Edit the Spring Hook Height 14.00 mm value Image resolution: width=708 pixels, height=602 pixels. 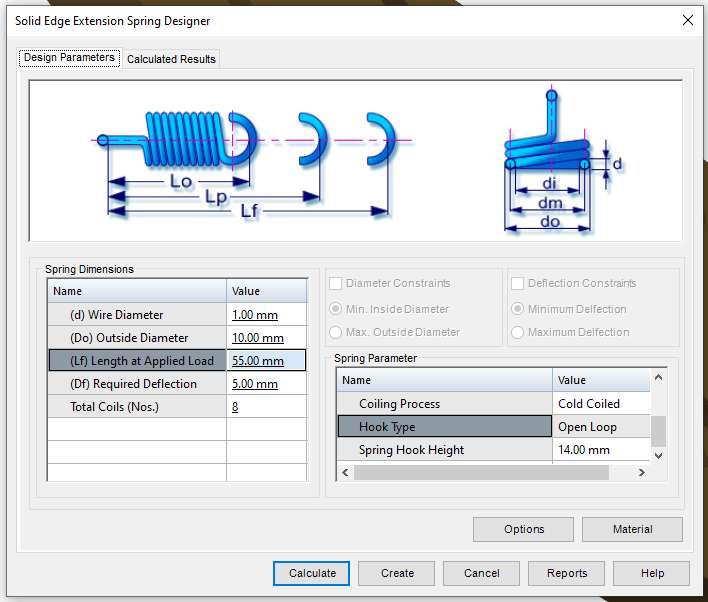601,449
